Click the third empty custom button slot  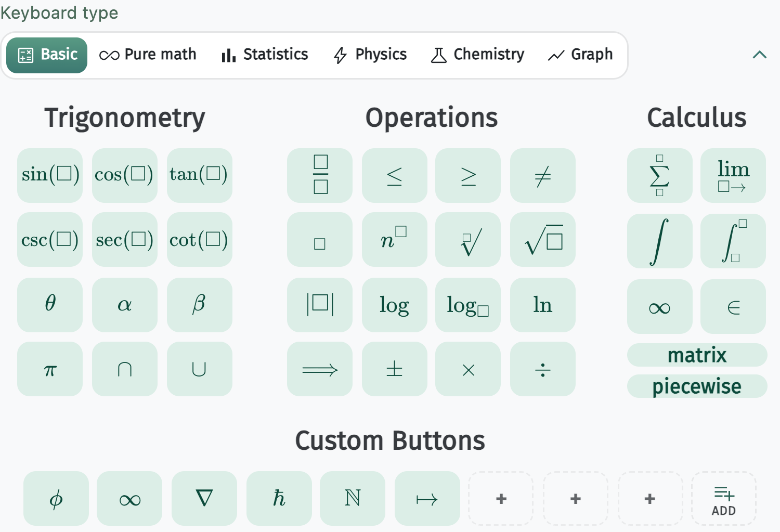650,498
